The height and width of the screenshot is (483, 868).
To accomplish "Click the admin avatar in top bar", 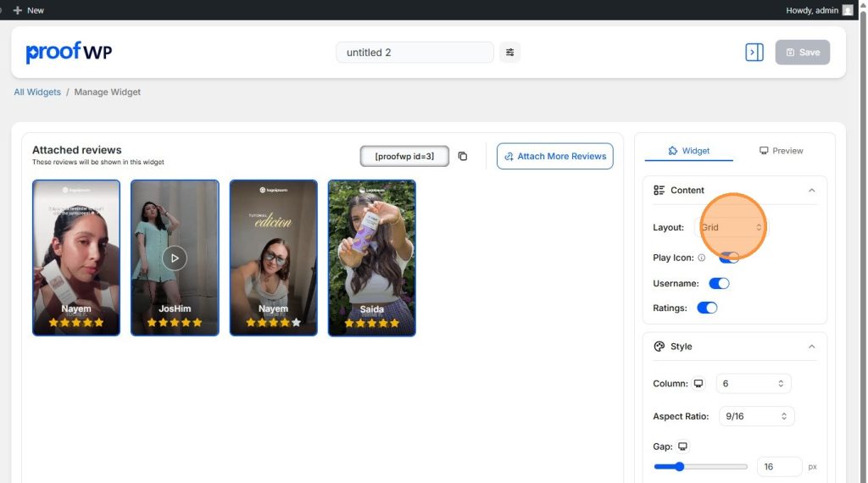I will click(848, 10).
